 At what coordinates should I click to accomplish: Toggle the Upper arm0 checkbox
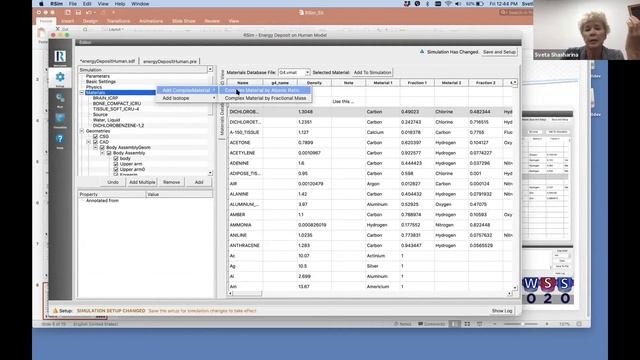click(x=116, y=169)
